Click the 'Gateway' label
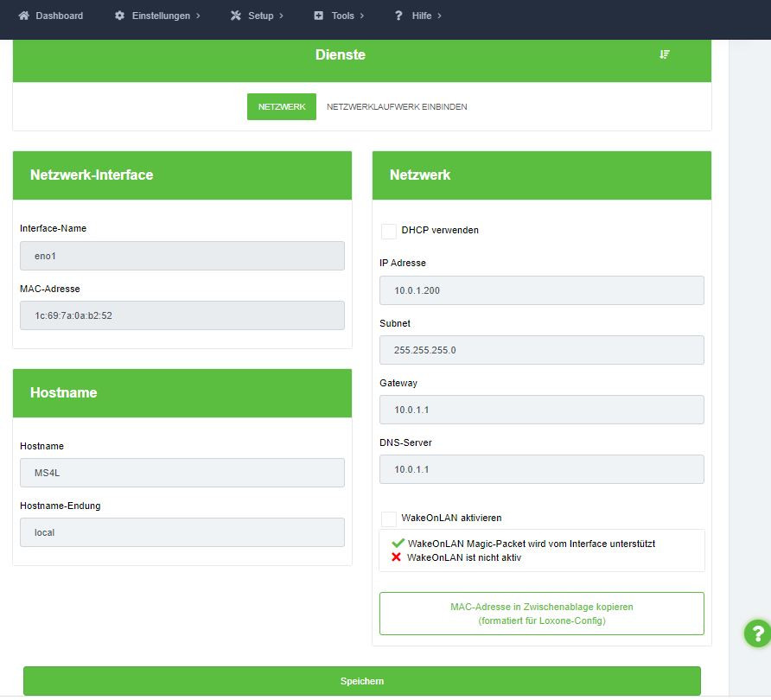This screenshot has height=700, width=771. pos(398,383)
